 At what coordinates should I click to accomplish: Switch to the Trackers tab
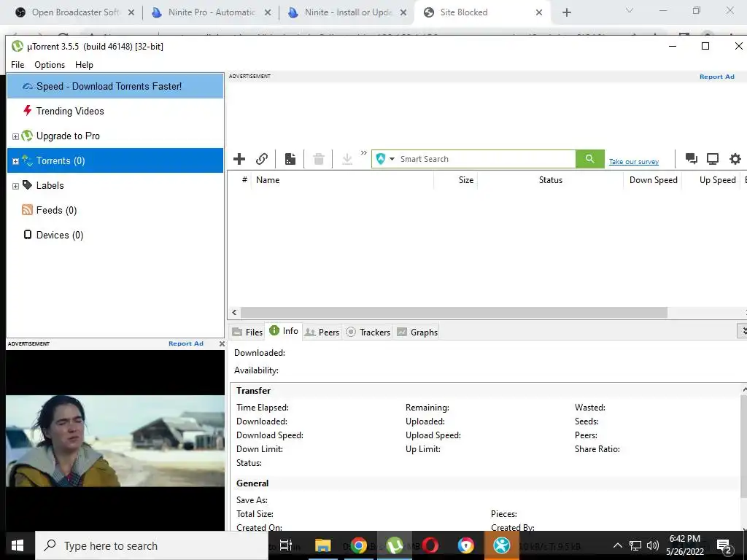[x=368, y=332]
